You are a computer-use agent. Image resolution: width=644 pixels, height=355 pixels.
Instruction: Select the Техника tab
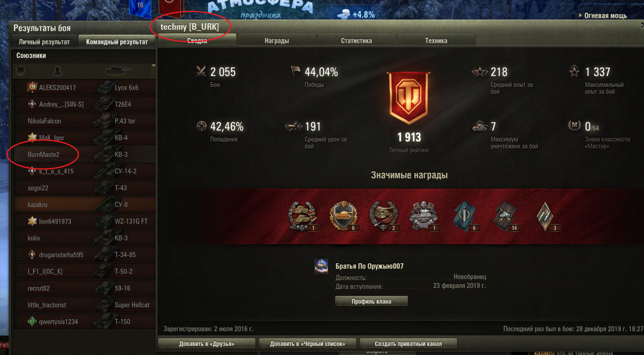436,40
